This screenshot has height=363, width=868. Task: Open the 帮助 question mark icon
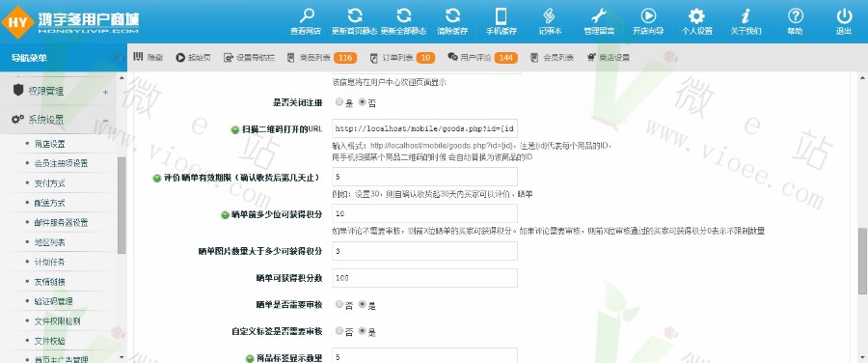795,15
